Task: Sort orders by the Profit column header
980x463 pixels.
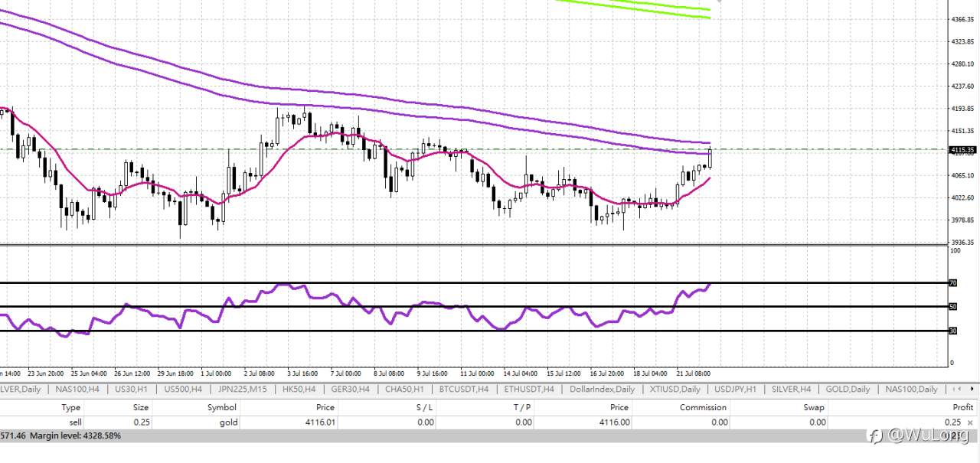Action: 962,407
